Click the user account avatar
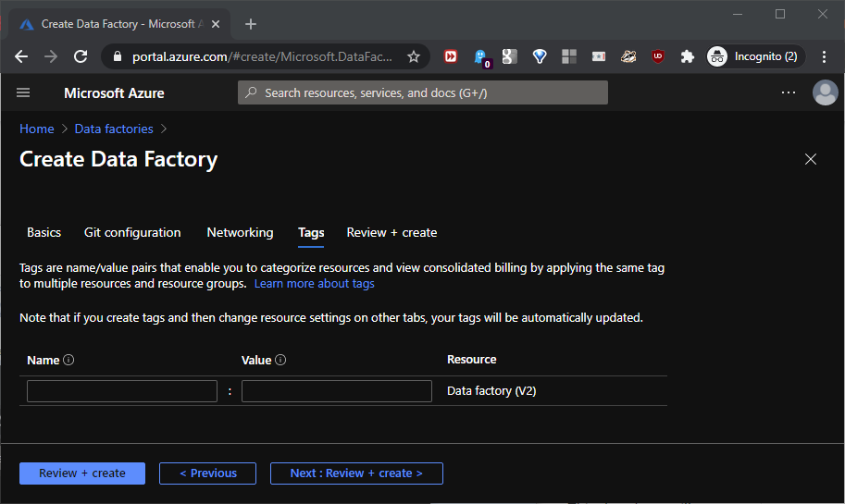This screenshot has width=845, height=504. point(824,92)
